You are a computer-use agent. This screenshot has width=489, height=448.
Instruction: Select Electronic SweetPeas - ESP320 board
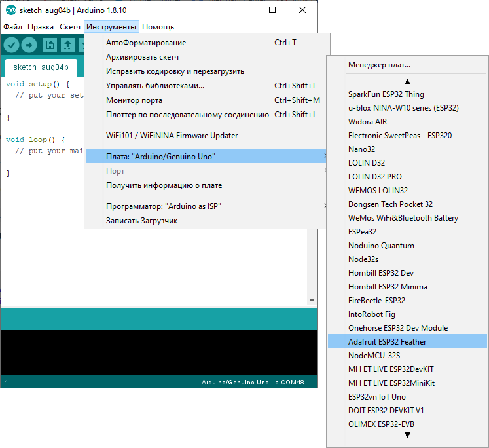click(x=407, y=136)
